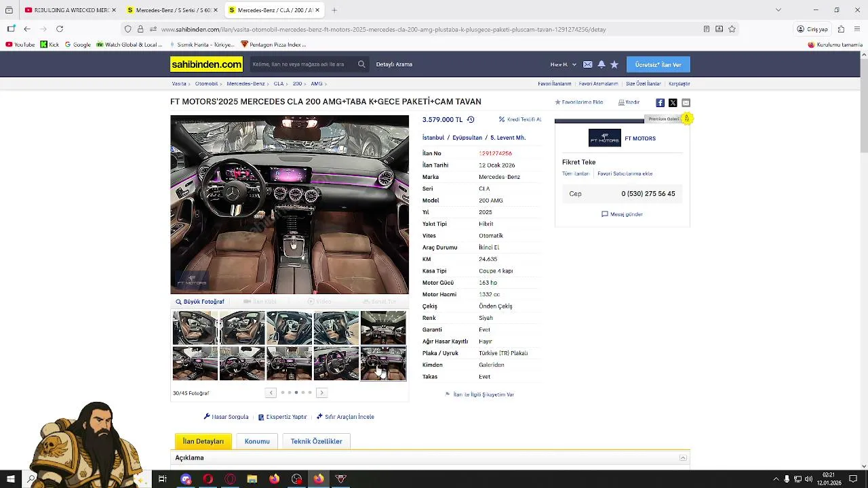Image resolution: width=868 pixels, height=488 pixels.
Task: Open favorites star icon in site header
Action: click(614, 64)
